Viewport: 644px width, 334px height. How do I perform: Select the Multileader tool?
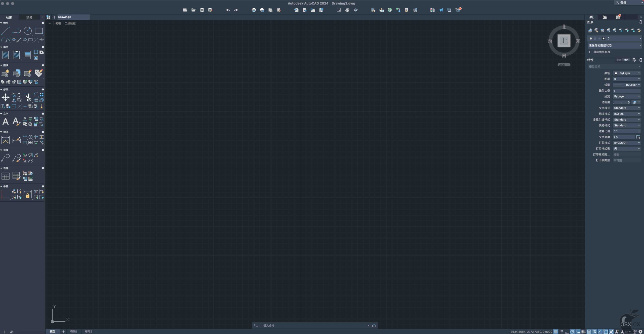point(6,158)
